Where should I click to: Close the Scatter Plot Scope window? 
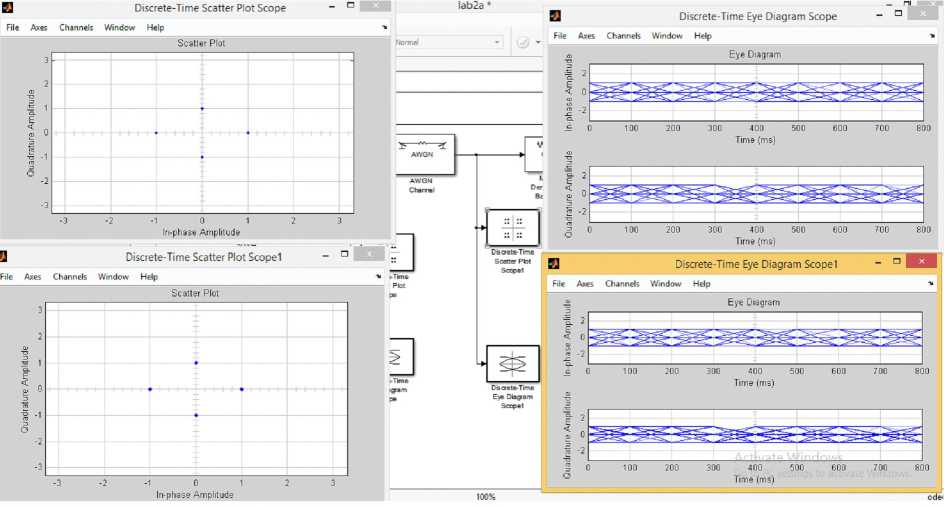pos(376,6)
